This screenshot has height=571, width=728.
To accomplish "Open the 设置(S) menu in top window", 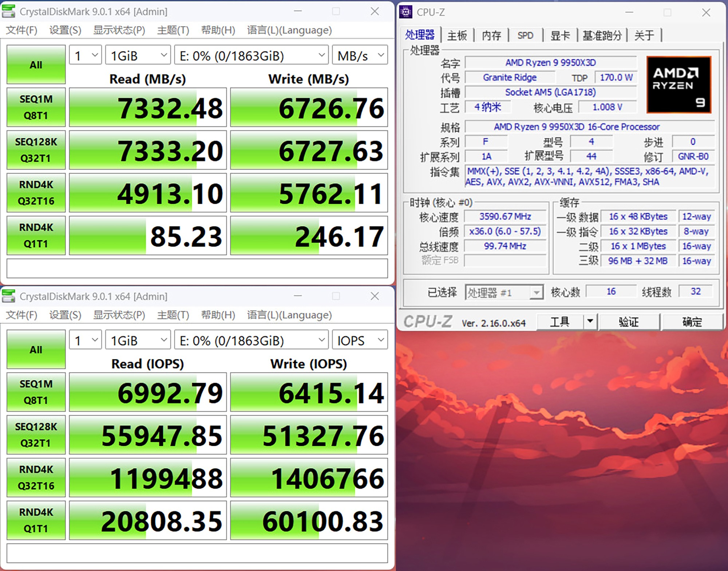I will pyautogui.click(x=65, y=30).
